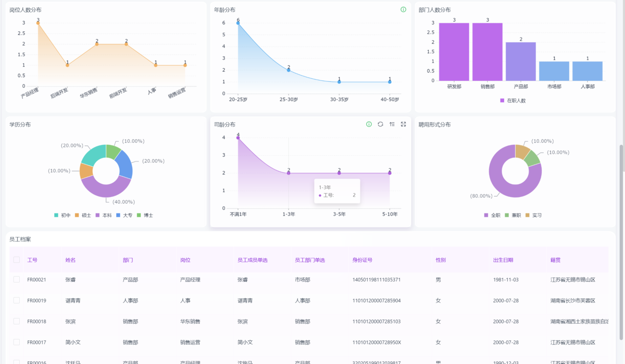Screen dimensions: 625x364
Task: Refresh the 司龄分布 chart
Action: click(x=380, y=124)
